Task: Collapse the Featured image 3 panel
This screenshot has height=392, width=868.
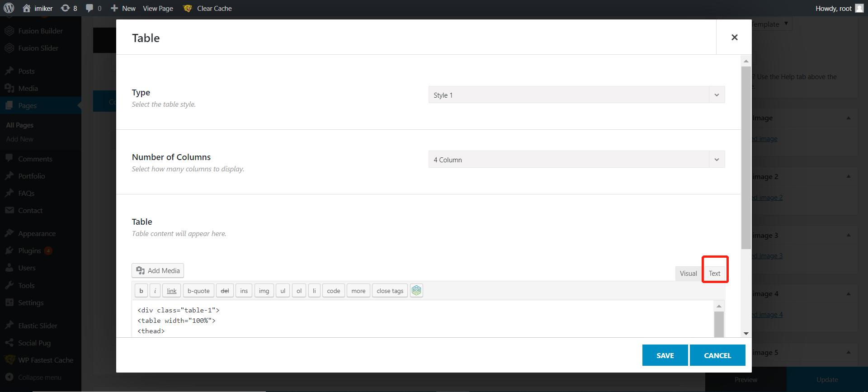Action: (x=849, y=235)
